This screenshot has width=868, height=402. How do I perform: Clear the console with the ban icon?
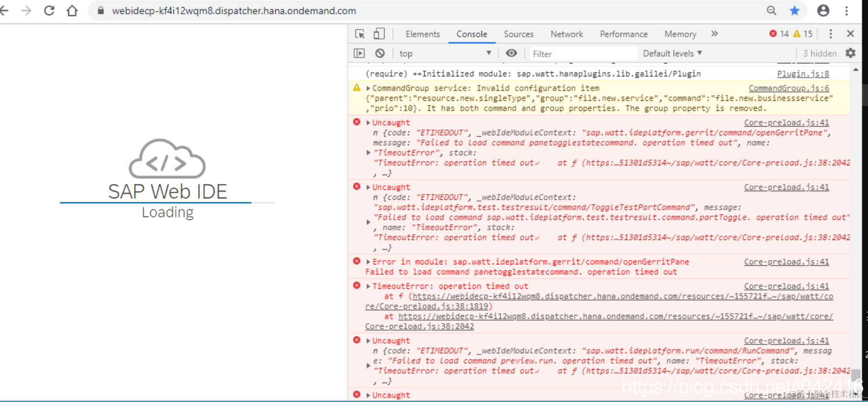(380, 53)
